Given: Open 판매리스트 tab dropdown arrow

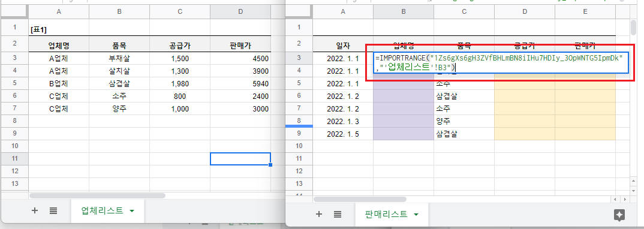Looking at the screenshot, I should 416,214.
